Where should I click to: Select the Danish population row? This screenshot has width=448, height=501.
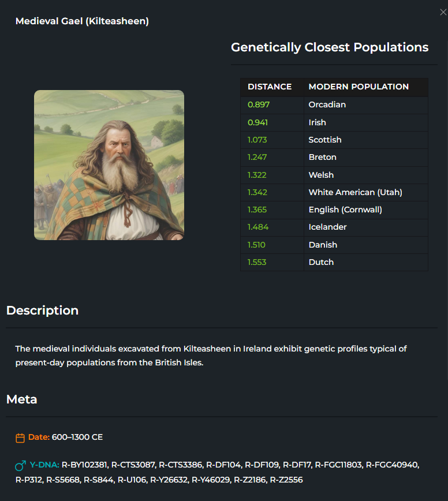click(x=334, y=245)
